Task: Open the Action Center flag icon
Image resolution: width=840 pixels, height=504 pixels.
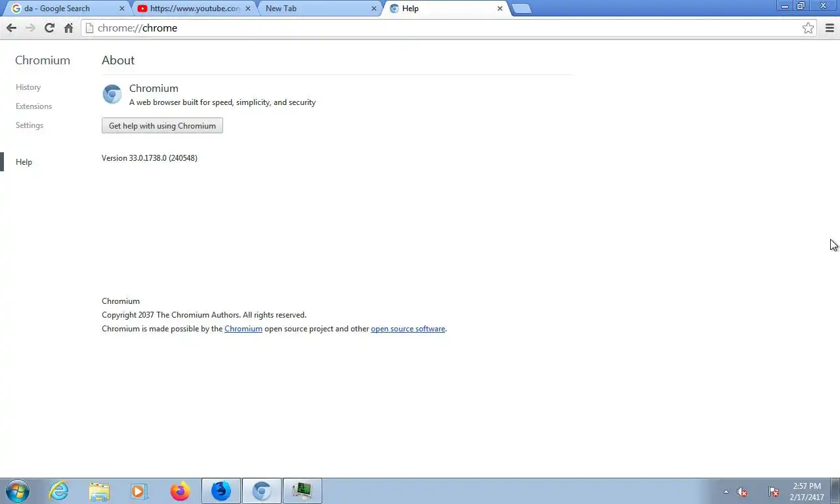Action: pyautogui.click(x=774, y=492)
